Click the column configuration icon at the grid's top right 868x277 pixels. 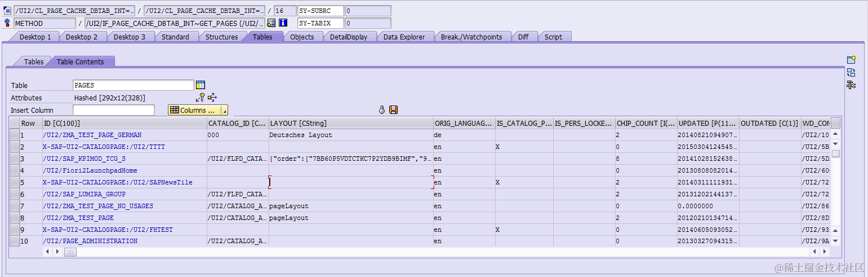click(x=835, y=123)
